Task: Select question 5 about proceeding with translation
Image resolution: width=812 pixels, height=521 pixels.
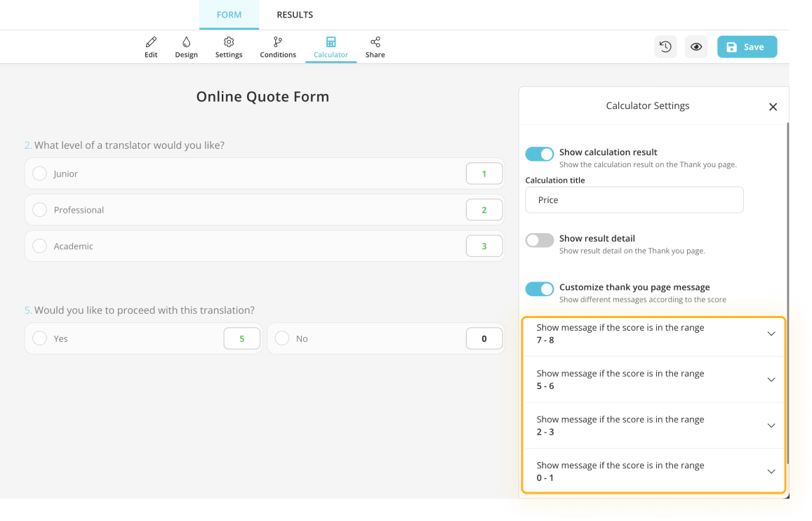Action: (x=139, y=310)
